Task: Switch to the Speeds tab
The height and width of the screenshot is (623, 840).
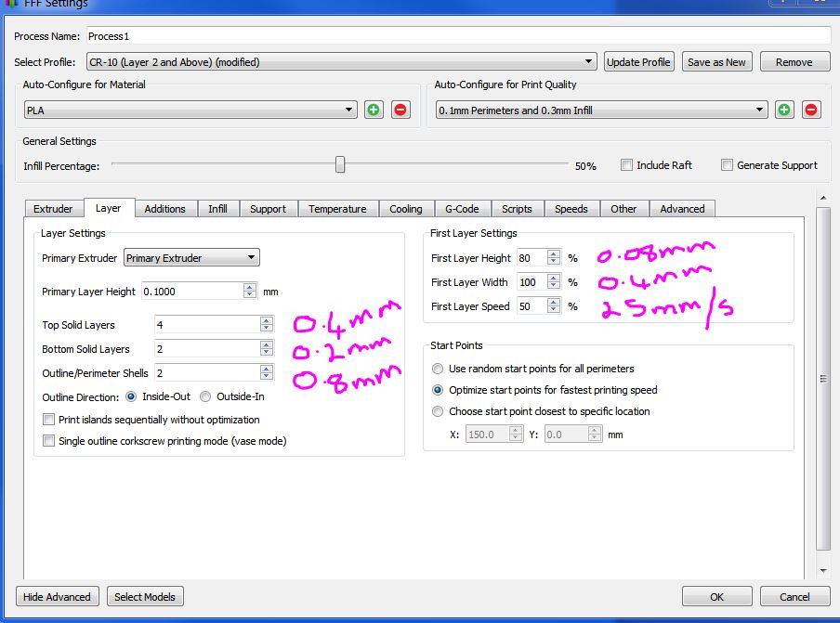Action: point(571,209)
